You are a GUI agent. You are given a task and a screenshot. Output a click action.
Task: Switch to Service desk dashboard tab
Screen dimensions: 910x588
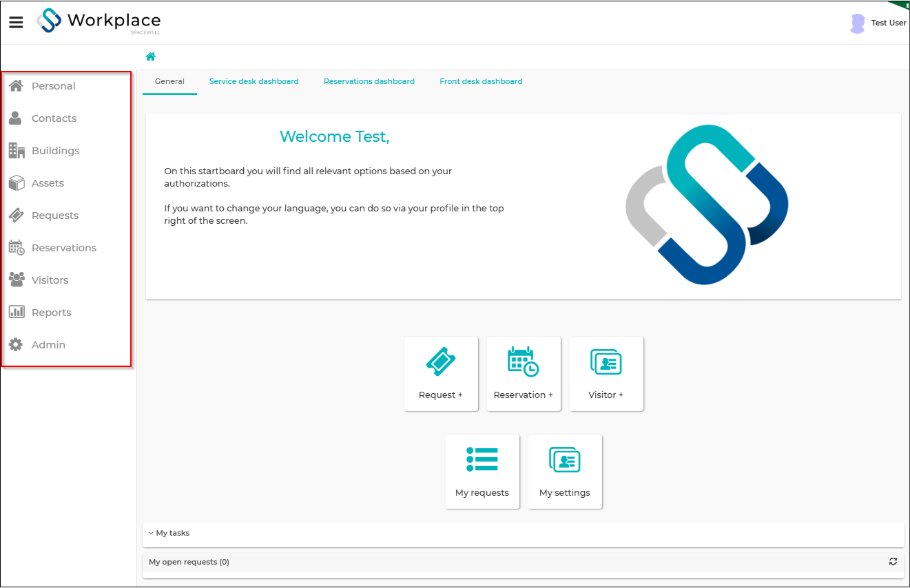click(254, 81)
